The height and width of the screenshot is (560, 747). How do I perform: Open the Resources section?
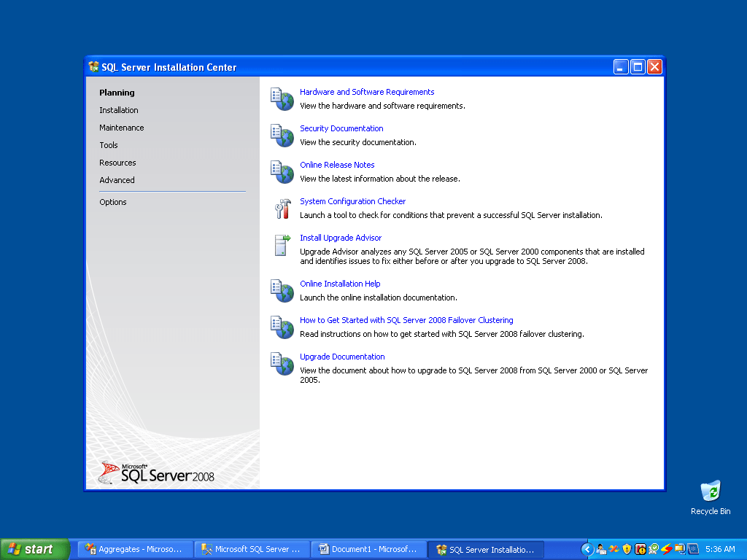pos(117,163)
